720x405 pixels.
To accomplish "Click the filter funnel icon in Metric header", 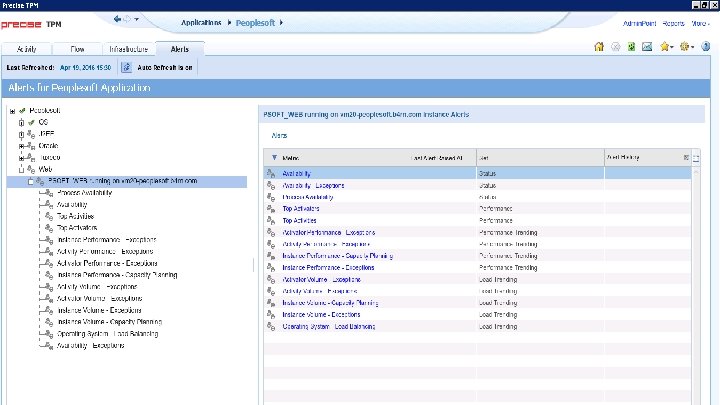I will pos(274,158).
